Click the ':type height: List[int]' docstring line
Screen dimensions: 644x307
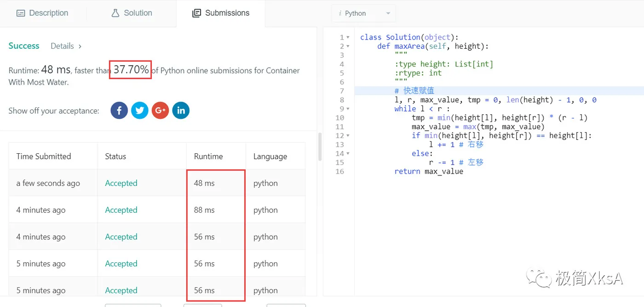pyautogui.click(x=443, y=64)
